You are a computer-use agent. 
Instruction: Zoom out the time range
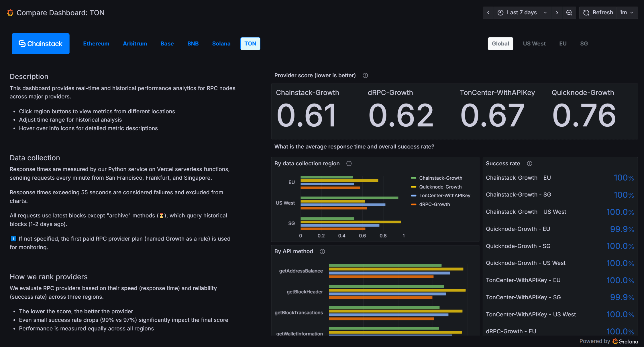click(x=569, y=13)
